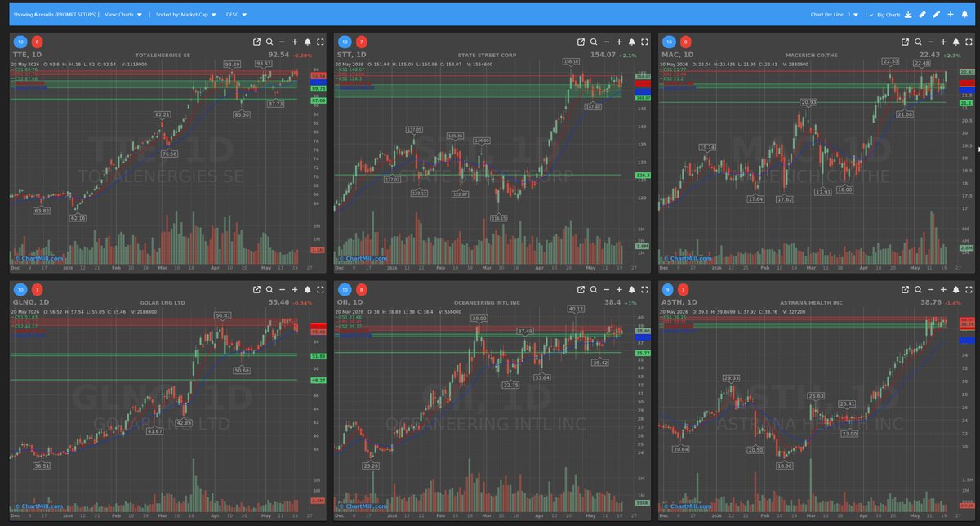Expand the STT chart to fullscreen
The height and width of the screenshot is (526, 980).
(x=644, y=42)
